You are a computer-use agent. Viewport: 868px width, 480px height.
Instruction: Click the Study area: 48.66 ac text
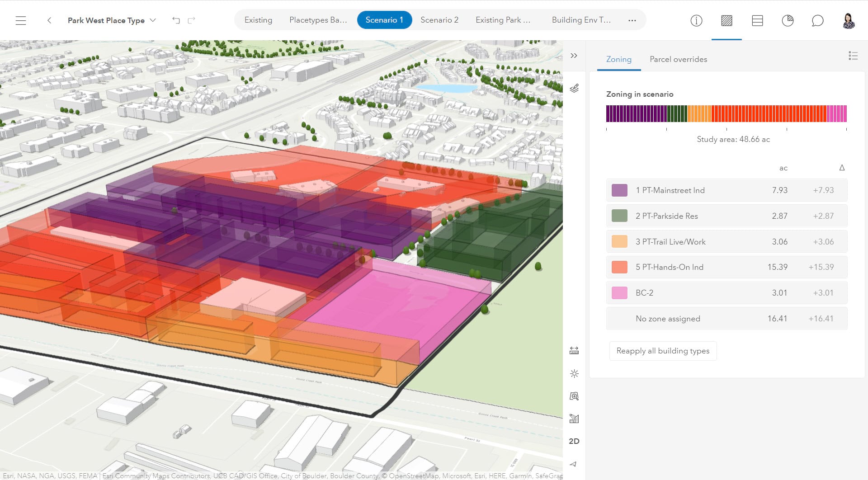point(733,139)
